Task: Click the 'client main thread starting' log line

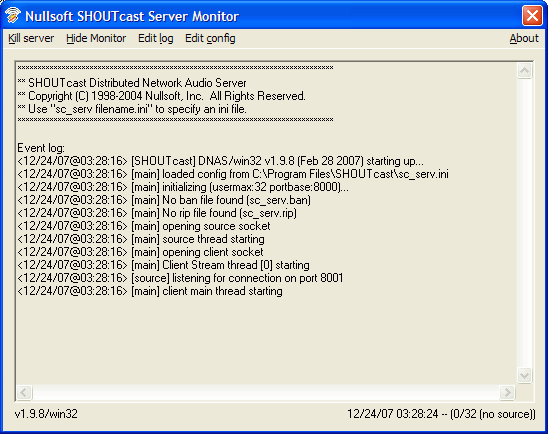Action: point(150,291)
